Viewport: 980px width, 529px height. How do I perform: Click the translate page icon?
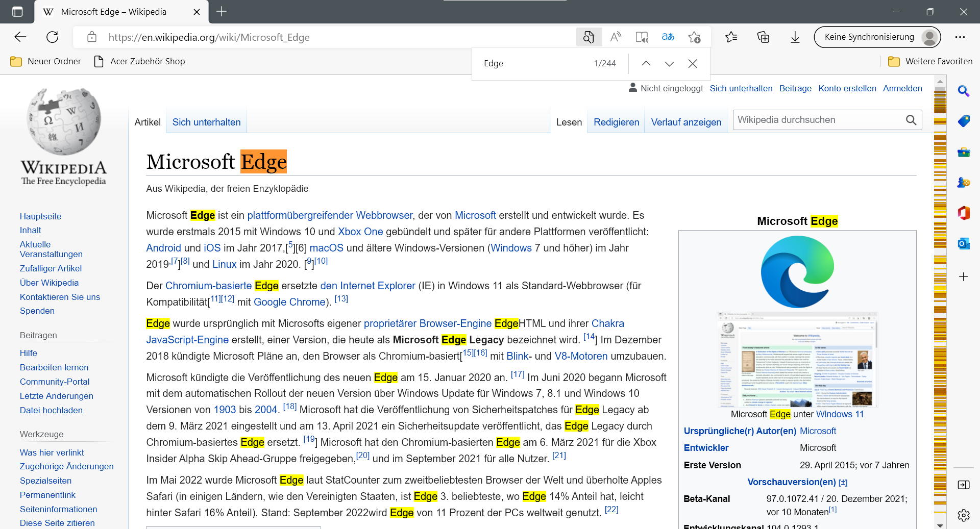click(x=668, y=37)
